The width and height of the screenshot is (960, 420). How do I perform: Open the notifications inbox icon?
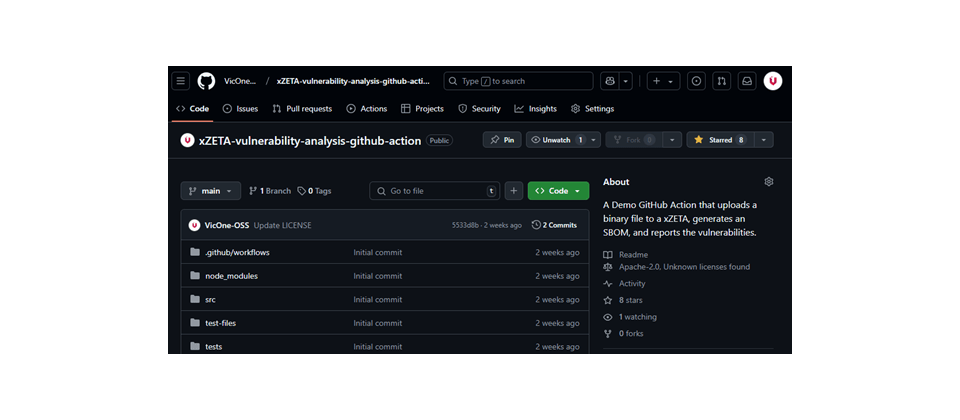[x=747, y=81]
